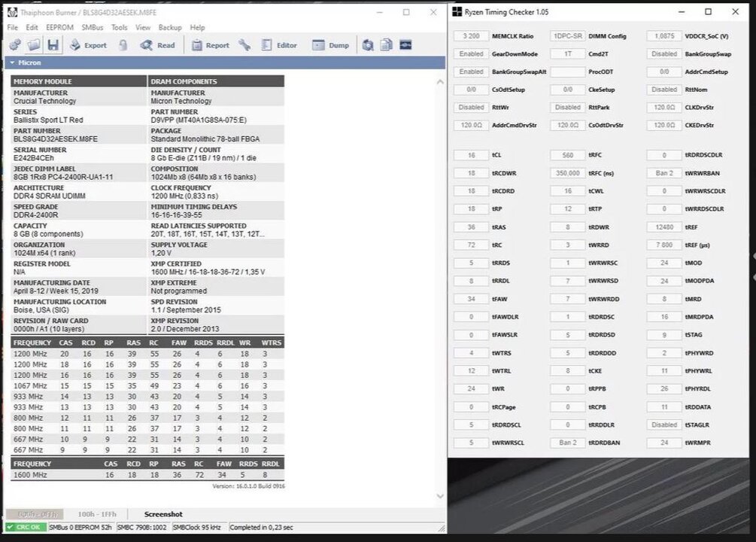Click the SMBus 0 EEPROM 52h status entry
Image resolution: width=756 pixels, height=542 pixels.
point(81,528)
